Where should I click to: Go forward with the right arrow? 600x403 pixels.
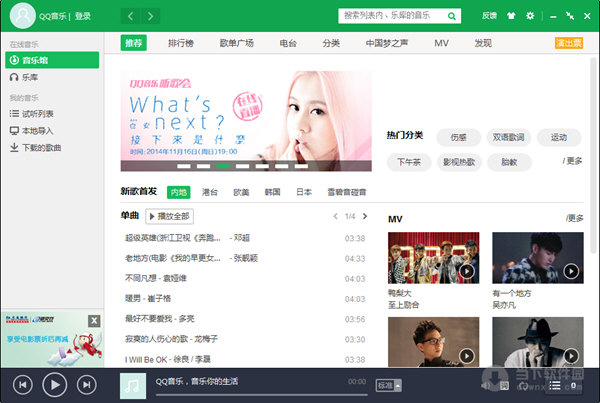pyautogui.click(x=150, y=16)
